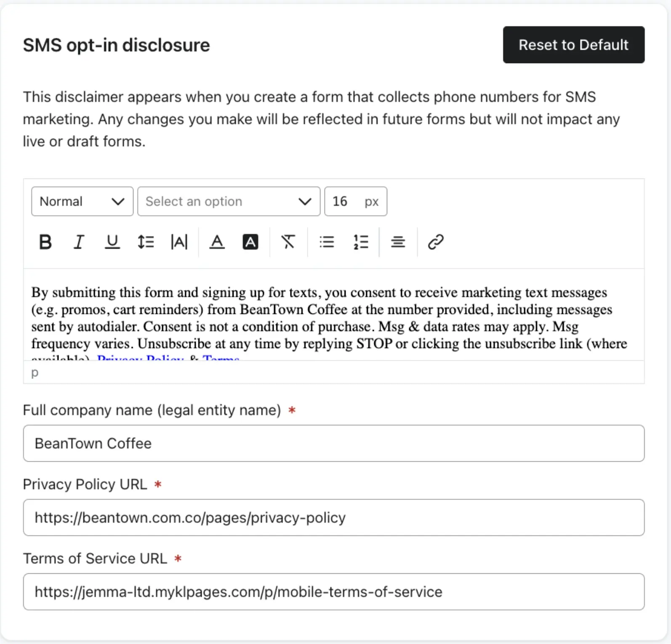Open the text background color picker
The image size is (671, 644).
click(x=250, y=242)
